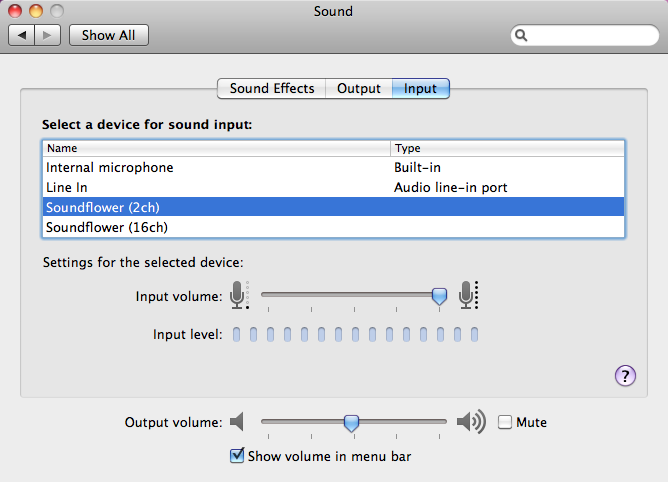This screenshot has width=668, height=482.
Task: Click the Name column header
Action: (216, 148)
